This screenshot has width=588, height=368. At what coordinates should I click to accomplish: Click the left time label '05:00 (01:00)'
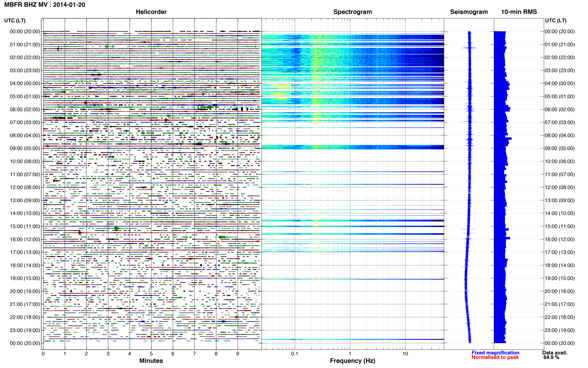25,96
